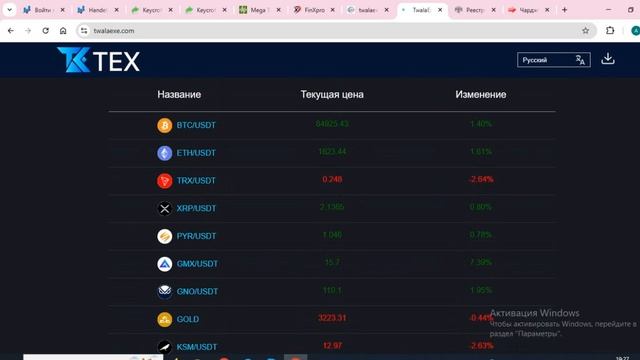Switch to the FinXpro browser tab
This screenshot has width=640, height=360.
pyautogui.click(x=314, y=10)
